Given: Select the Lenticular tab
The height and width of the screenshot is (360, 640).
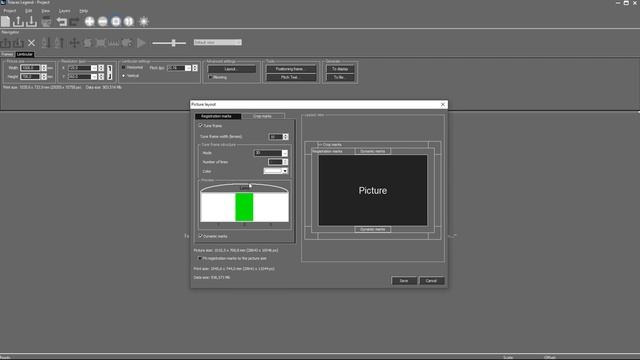Looking at the screenshot, I should coord(24,54).
